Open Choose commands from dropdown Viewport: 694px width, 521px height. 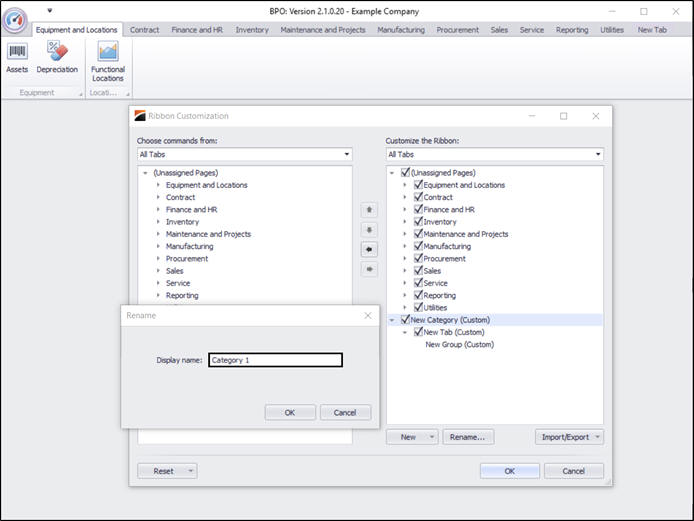pyautogui.click(x=347, y=154)
